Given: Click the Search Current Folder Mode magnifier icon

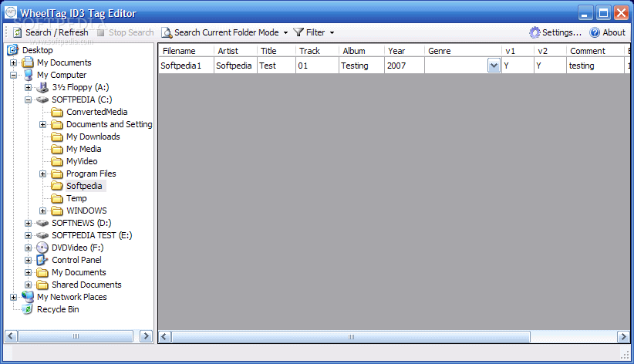Looking at the screenshot, I should click(167, 32).
